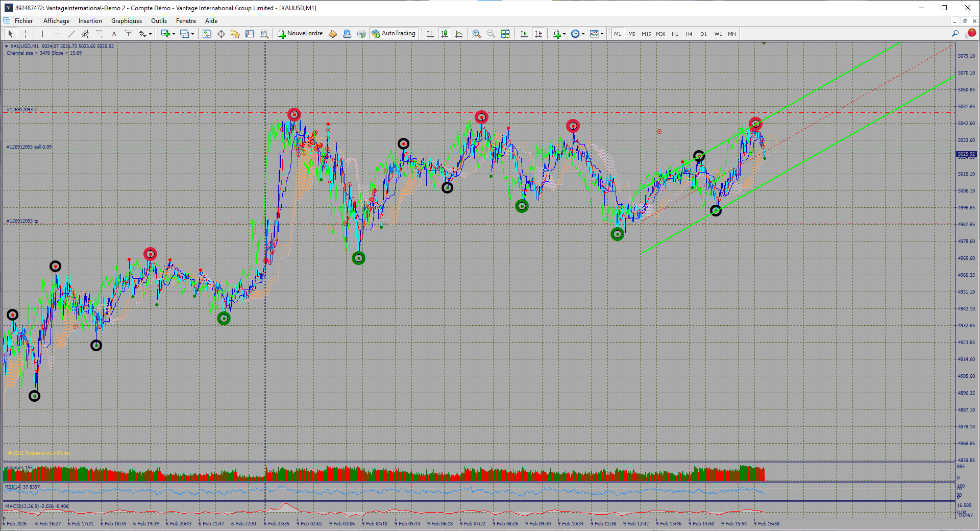This screenshot has width=980, height=531.
Task: Open the Navigator folder-star icon
Action: coord(235,34)
